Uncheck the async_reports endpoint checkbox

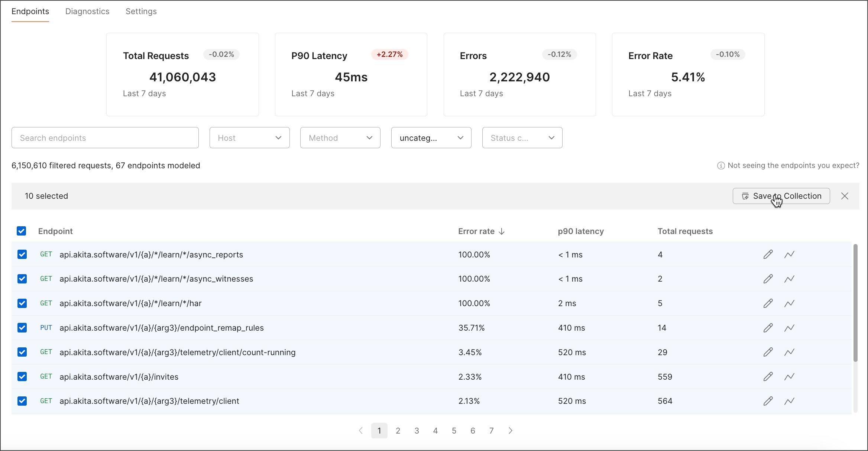22,254
